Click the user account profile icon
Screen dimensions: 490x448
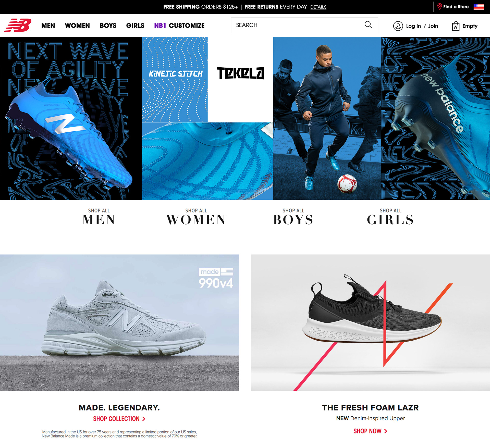click(x=398, y=26)
